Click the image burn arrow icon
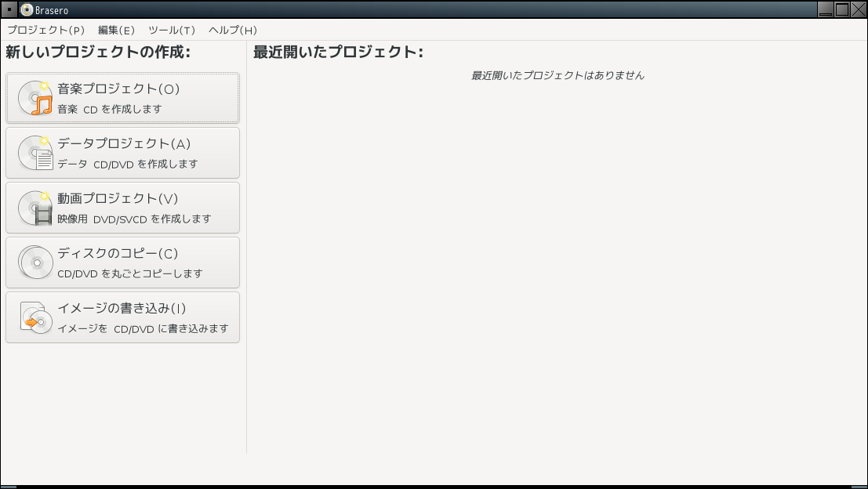The width and height of the screenshot is (868, 489). click(35, 317)
